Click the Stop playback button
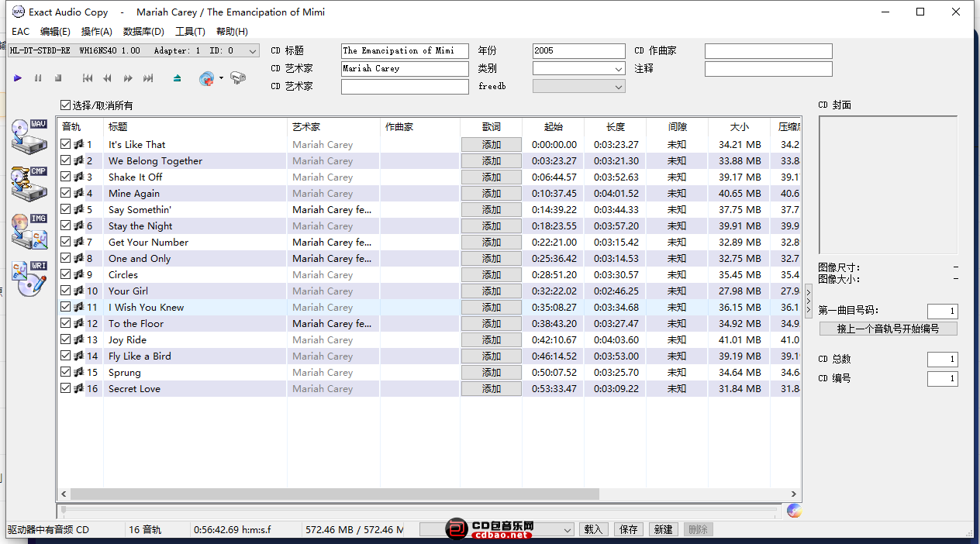This screenshot has width=980, height=544. pos(58,78)
